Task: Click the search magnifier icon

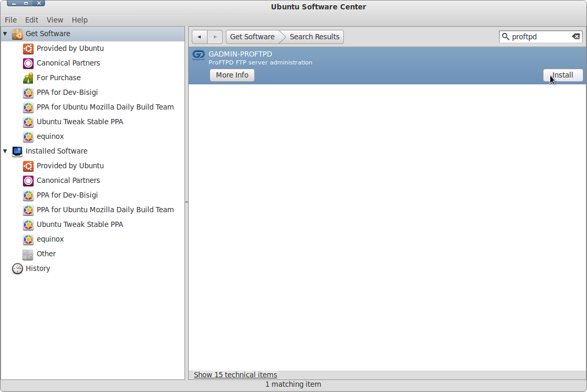Action: point(505,37)
